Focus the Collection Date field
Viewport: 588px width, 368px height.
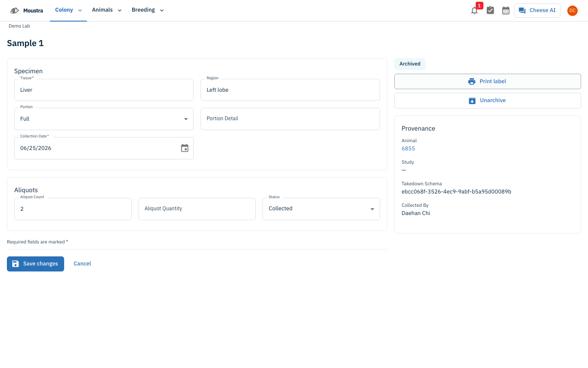pyautogui.click(x=104, y=148)
